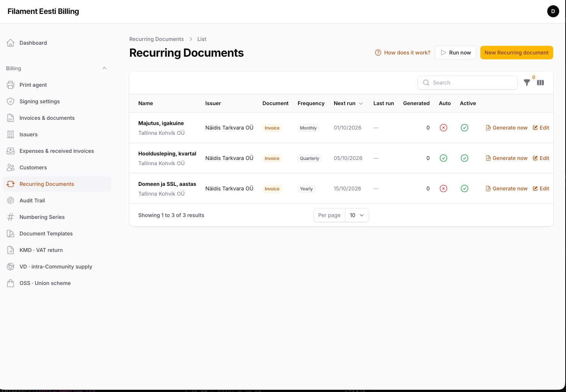Screen dimensions: 566x392
Task: Create a New Recurring document
Action: 516,53
